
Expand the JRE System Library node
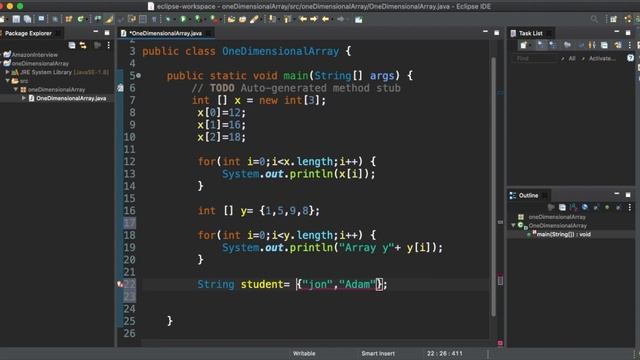click(x=7, y=72)
